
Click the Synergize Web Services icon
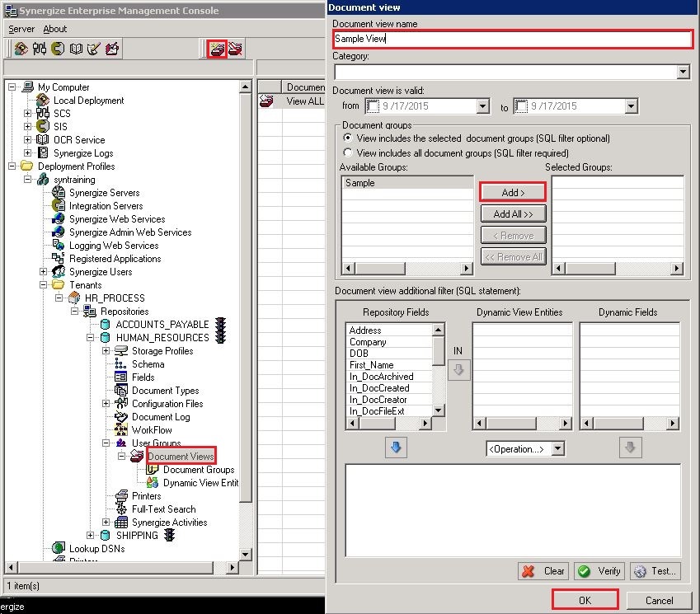59,219
